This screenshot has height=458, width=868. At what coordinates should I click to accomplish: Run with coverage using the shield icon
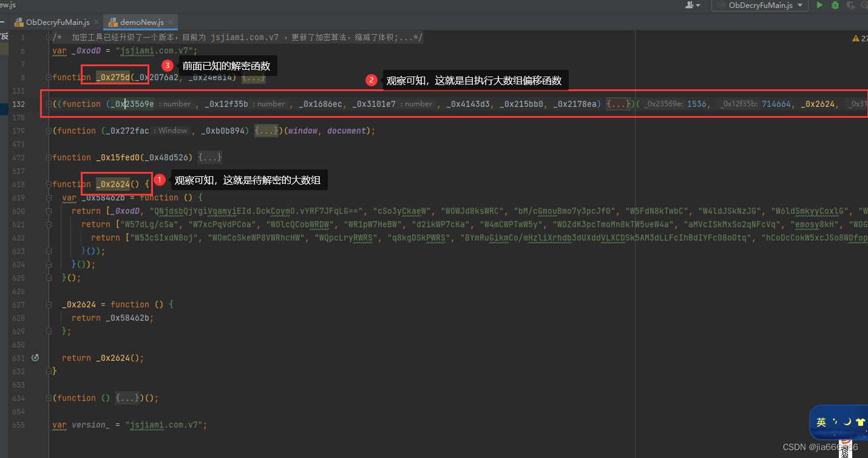850,5
